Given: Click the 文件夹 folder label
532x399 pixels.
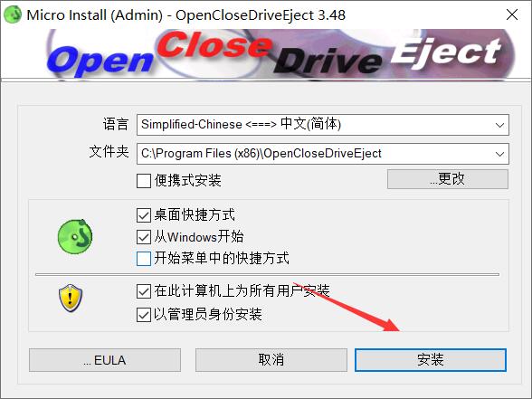Looking at the screenshot, I should click(x=109, y=152).
